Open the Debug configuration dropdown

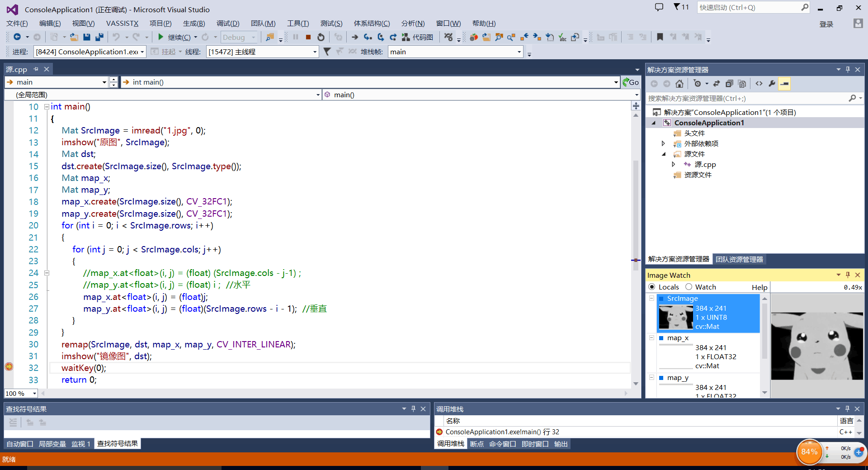(x=253, y=37)
